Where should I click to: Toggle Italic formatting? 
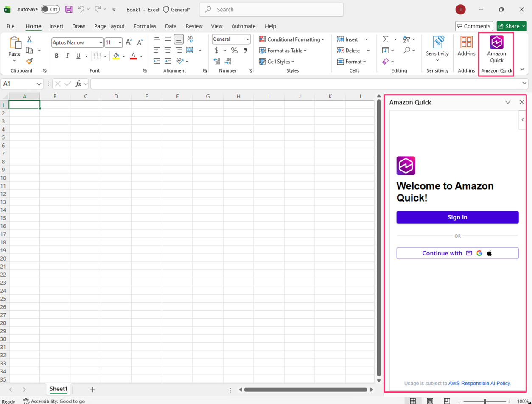point(67,56)
